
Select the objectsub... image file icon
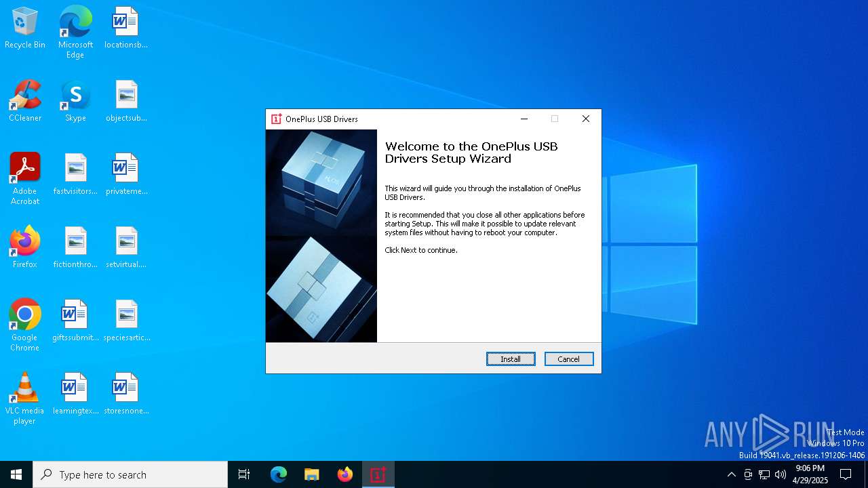point(126,102)
